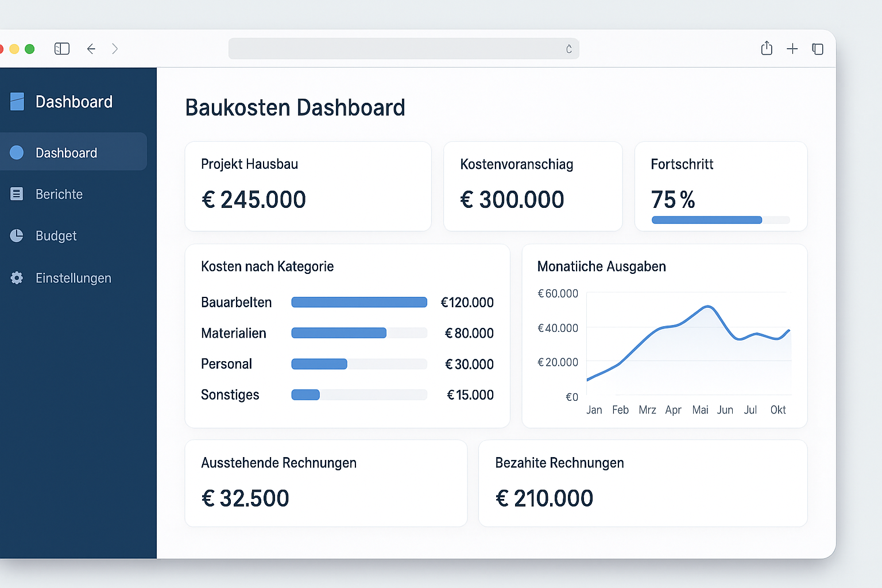
Task: Add a new tab with plus icon
Action: pyautogui.click(x=792, y=49)
